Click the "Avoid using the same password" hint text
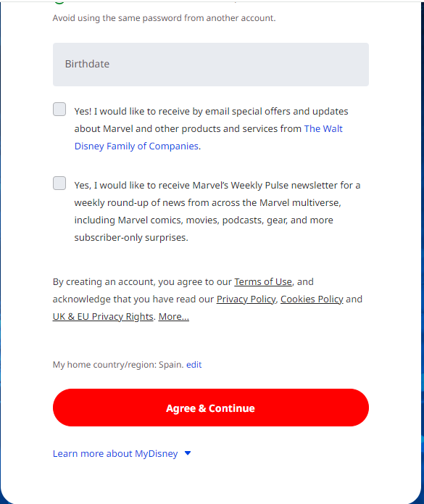This screenshot has width=424, height=504. [164, 18]
